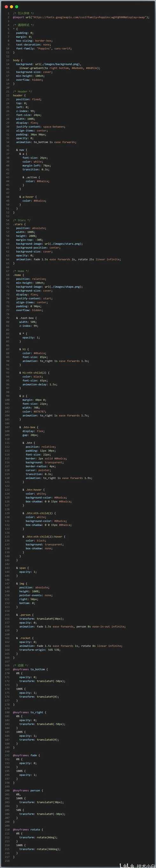Viewport: 156px width, 868px height.
Task: Click the 'body {' selector line
Action: point(18,60)
